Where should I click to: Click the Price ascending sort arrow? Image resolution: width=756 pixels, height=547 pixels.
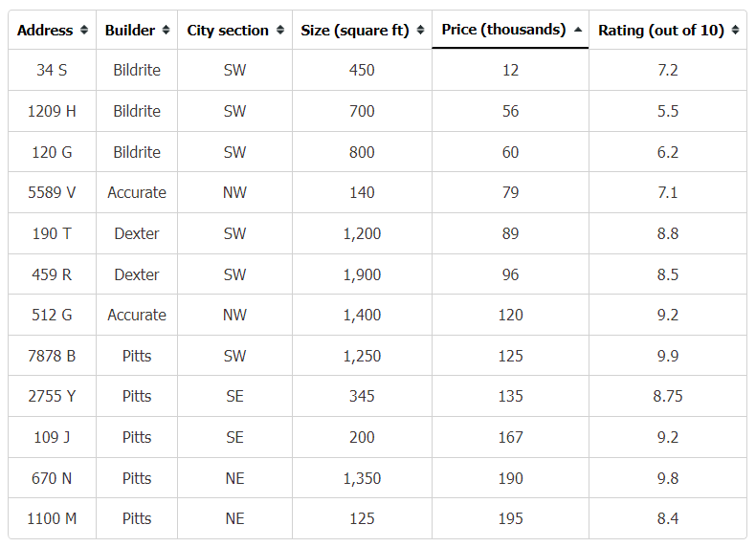(578, 30)
